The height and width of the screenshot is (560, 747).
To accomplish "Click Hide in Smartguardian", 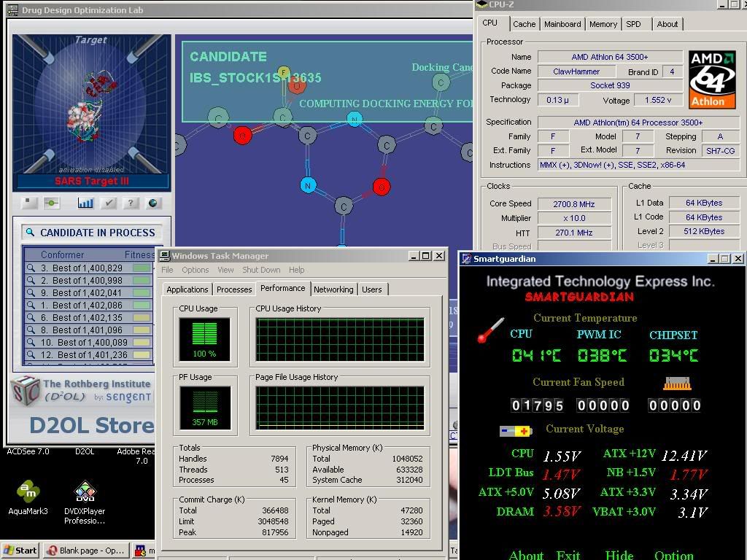I will click(619, 555).
